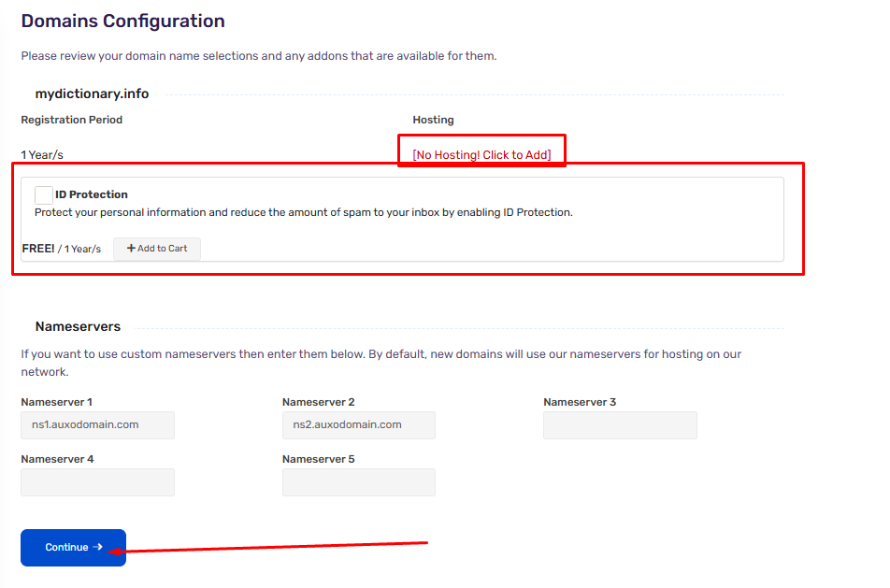Select the empty Nameserver 5 field

359,482
